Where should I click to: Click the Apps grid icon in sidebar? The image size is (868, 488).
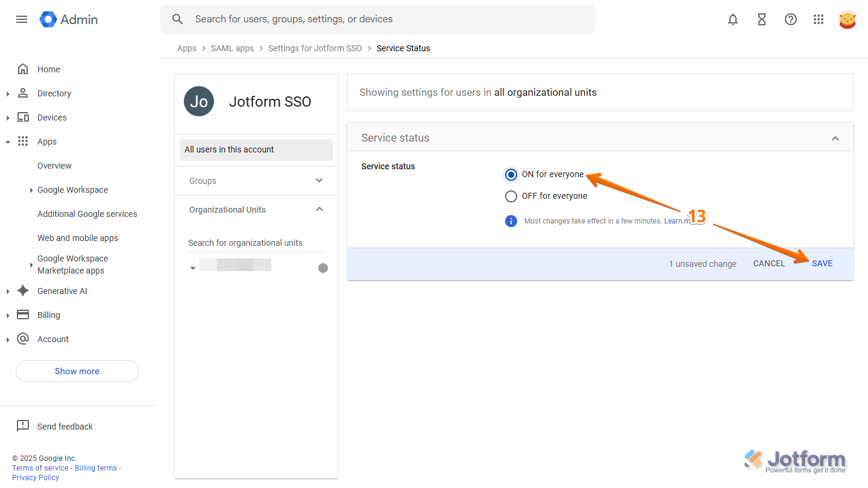pos(23,141)
